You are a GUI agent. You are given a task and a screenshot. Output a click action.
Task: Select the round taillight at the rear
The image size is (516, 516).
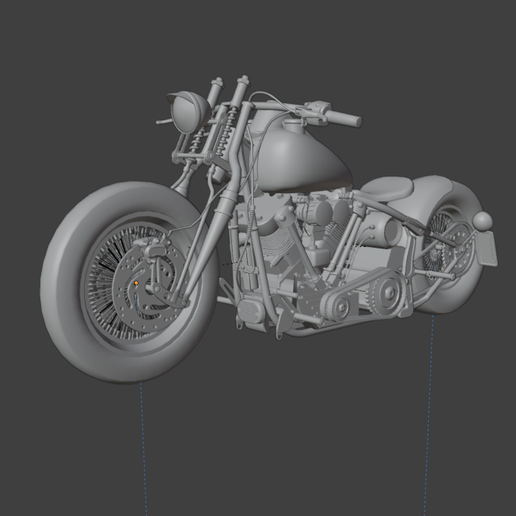483,220
